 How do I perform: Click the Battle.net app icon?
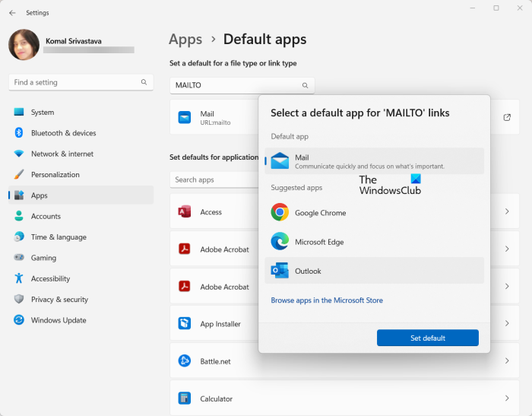pos(184,361)
